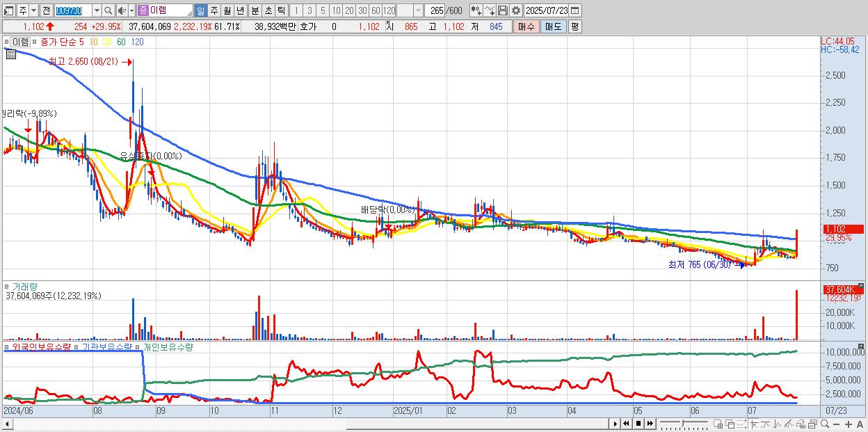Image resolution: width=868 pixels, height=432 pixels.
Task: Switch to the 년 yearly period
Action: (x=240, y=10)
